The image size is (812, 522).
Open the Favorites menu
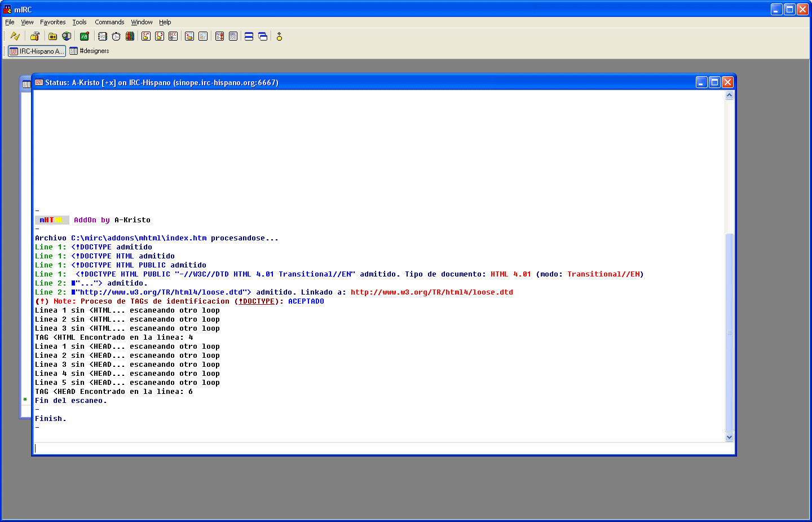[53, 22]
